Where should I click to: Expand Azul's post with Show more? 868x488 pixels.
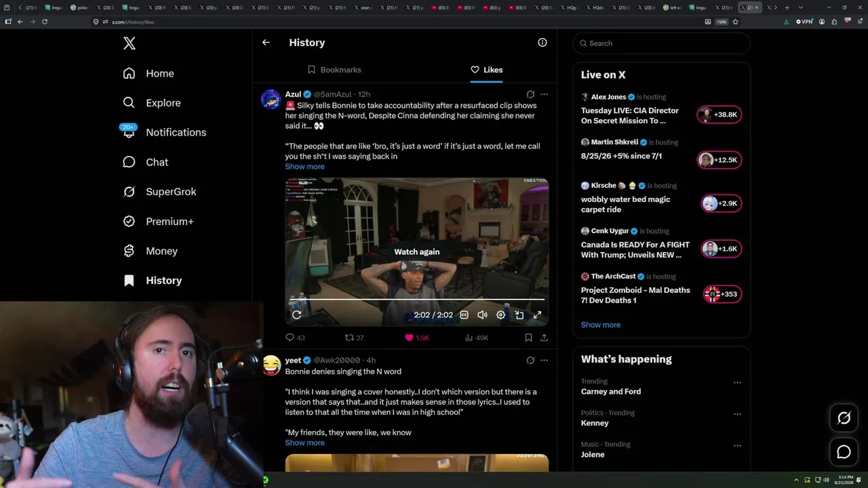tap(304, 167)
